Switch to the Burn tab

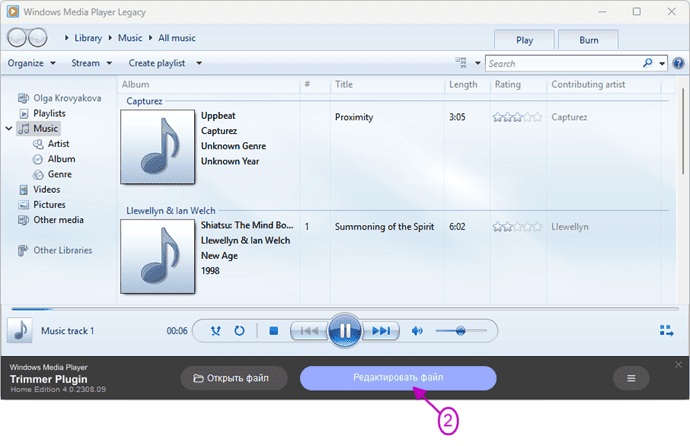(588, 40)
